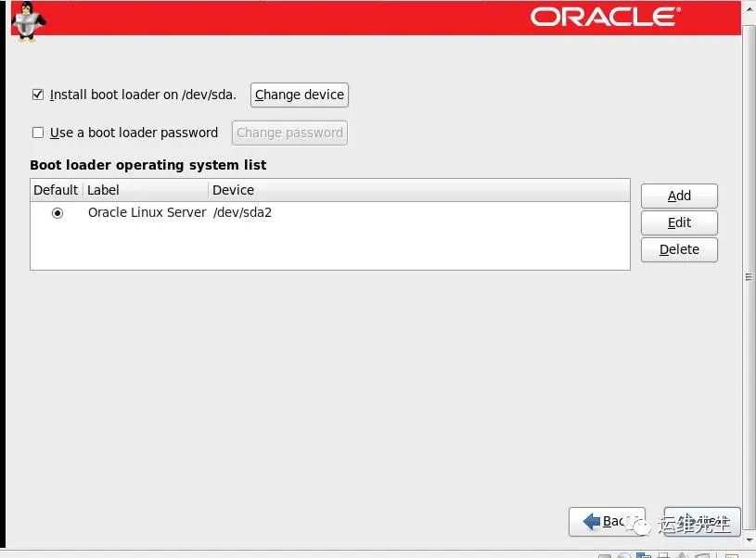Edit the selected boot entry

(x=679, y=222)
